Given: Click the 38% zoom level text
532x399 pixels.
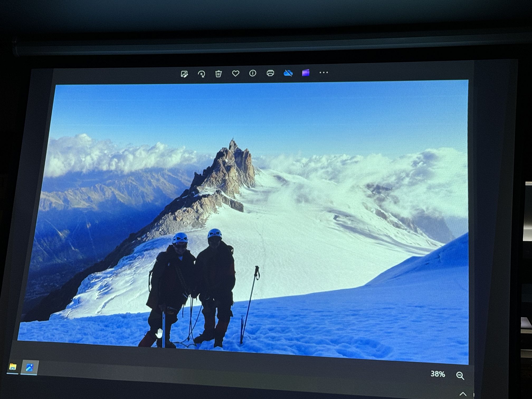Looking at the screenshot, I should (438, 374).
